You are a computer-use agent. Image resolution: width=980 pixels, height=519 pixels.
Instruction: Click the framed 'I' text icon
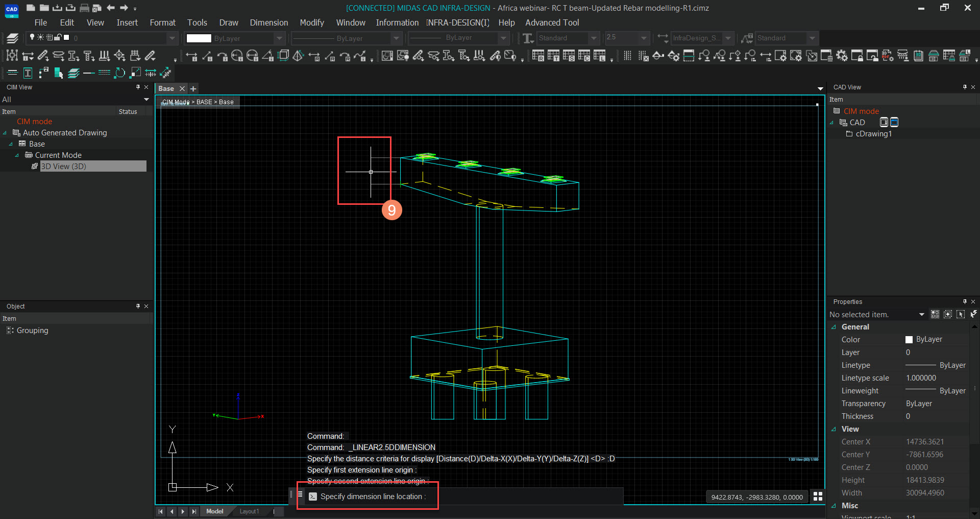click(28, 73)
